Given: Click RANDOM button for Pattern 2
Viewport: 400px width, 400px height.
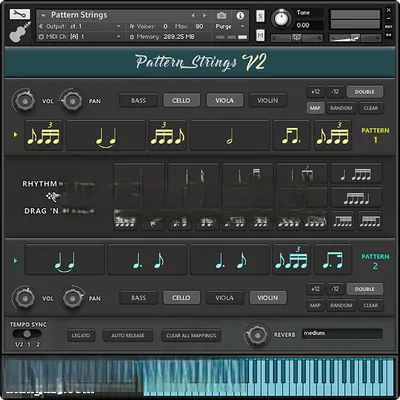Looking at the screenshot, I should 341,305.
